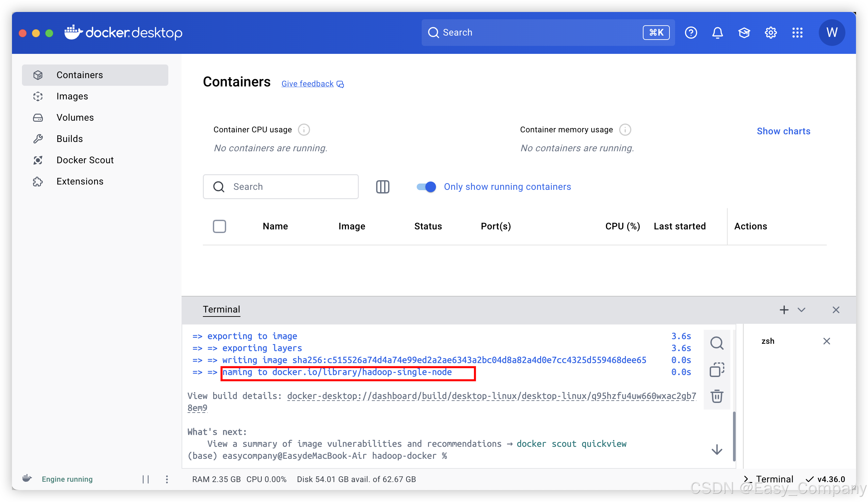
Task: Sort by the Image column header
Action: (351, 226)
